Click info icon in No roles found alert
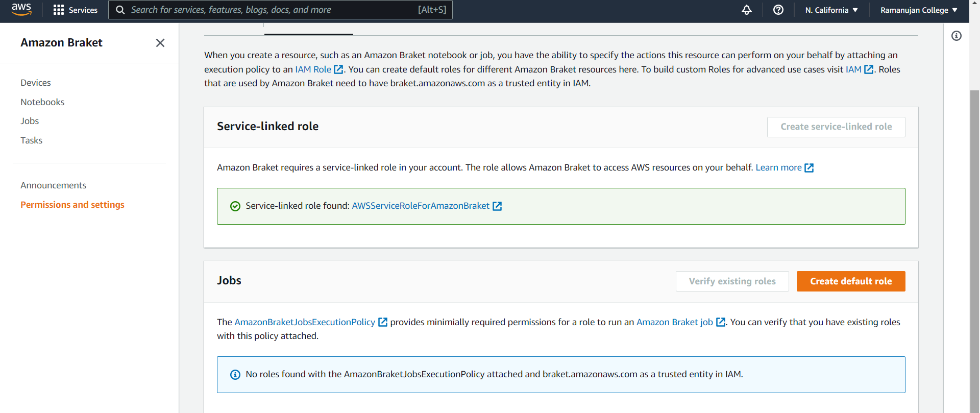This screenshot has width=980, height=413. [235, 375]
